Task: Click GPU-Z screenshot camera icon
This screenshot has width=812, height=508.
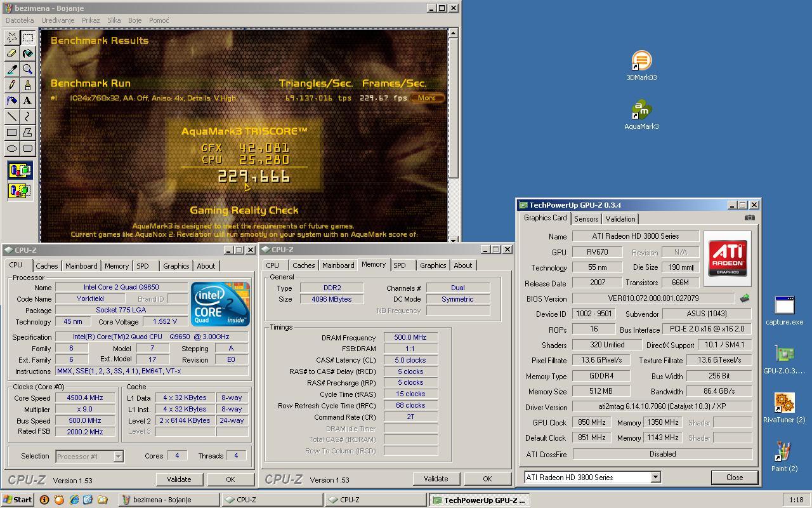Action: click(x=749, y=218)
